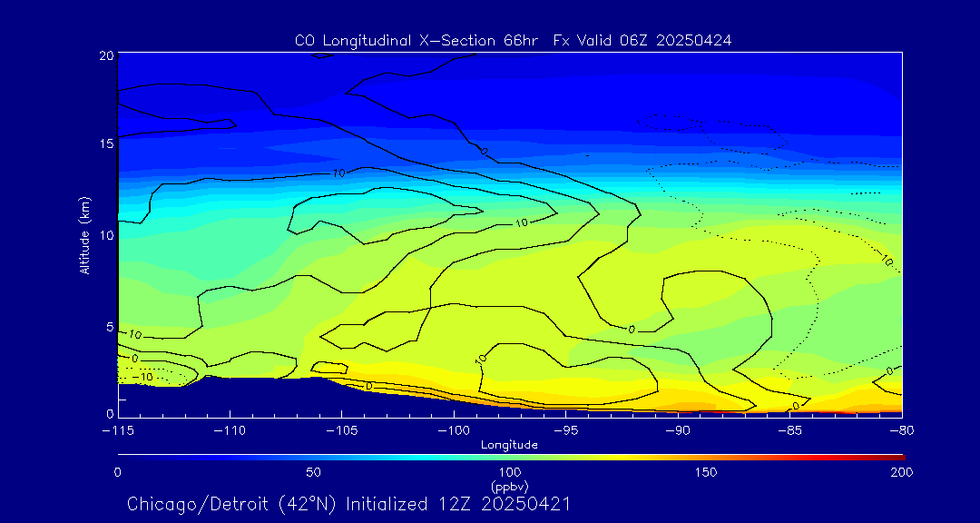Select the color bar label "200"
The width and height of the screenshot is (980, 523).
tap(903, 472)
